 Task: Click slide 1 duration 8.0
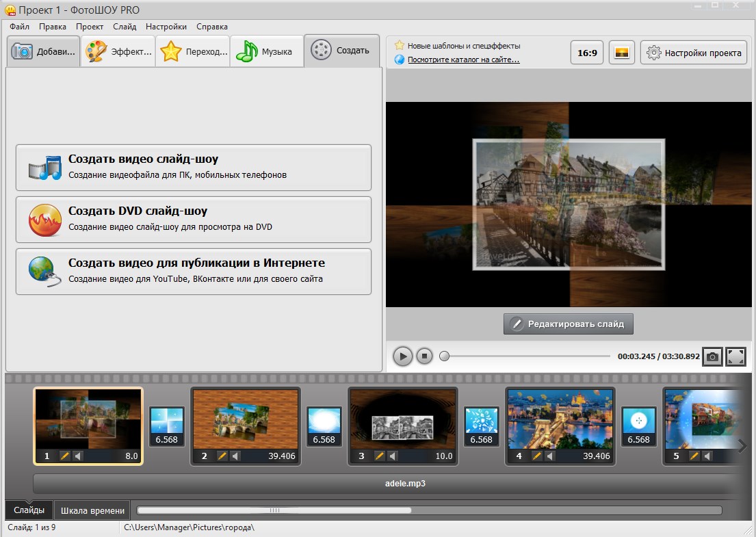pos(131,456)
